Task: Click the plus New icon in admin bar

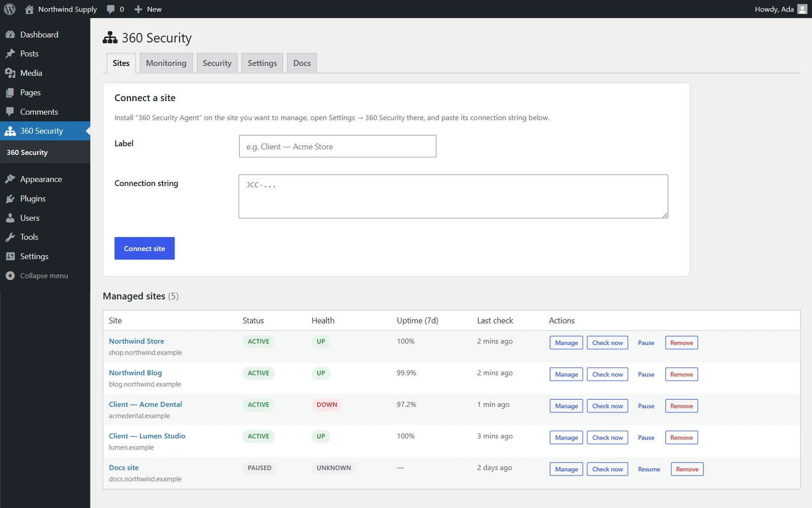Action: 138,9
